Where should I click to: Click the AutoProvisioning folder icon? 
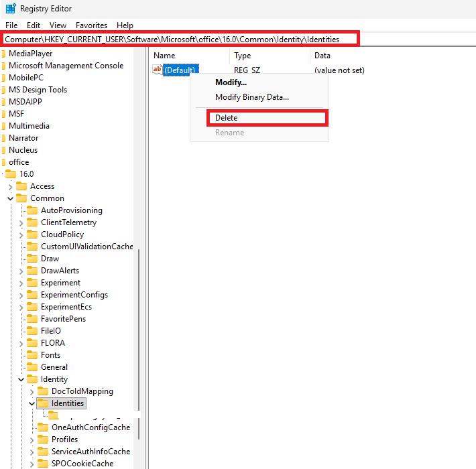click(32, 210)
